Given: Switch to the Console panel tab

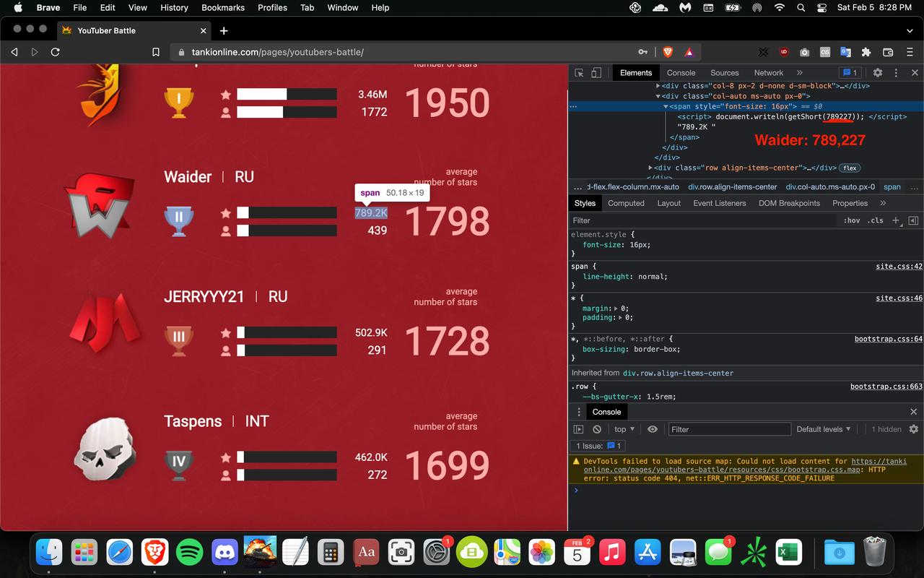Looking at the screenshot, I should 681,73.
